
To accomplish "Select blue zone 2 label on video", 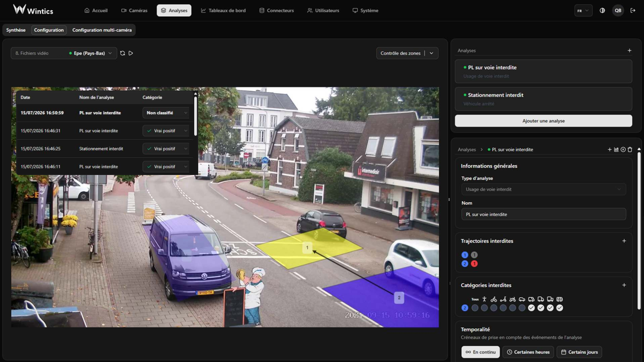I will 399,298.
